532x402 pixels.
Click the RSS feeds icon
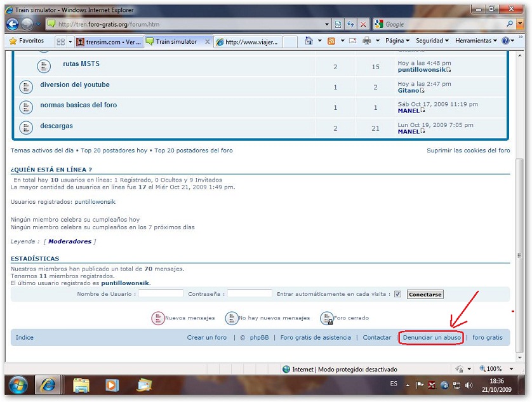tap(331, 41)
